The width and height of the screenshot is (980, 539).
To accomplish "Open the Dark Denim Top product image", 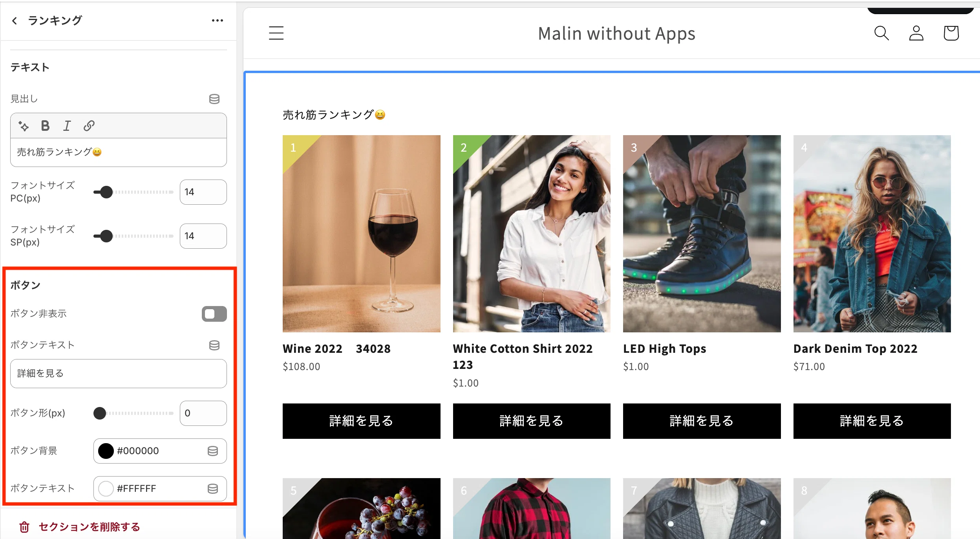I will pos(872,234).
